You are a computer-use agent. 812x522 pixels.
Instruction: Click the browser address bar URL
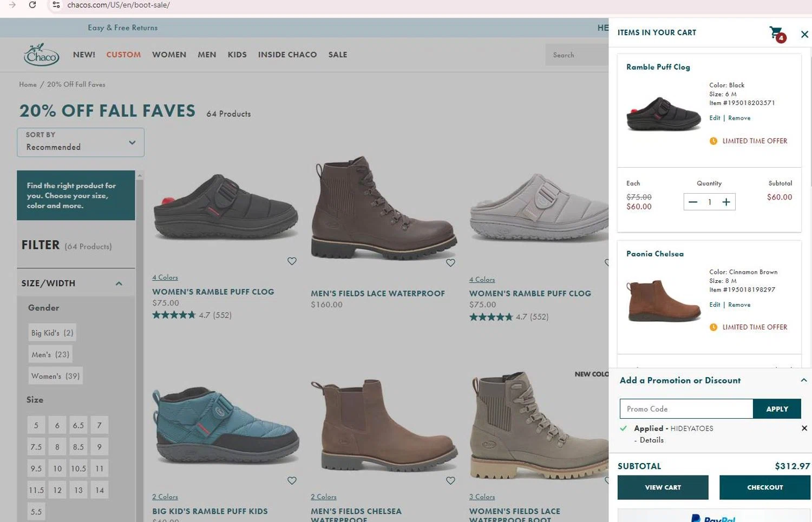(119, 5)
